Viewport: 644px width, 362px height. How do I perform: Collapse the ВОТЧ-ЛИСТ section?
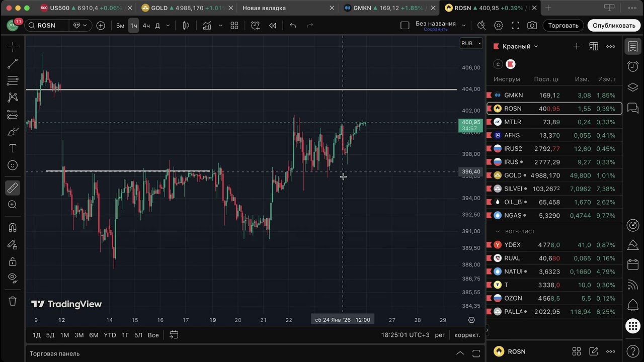(498, 232)
